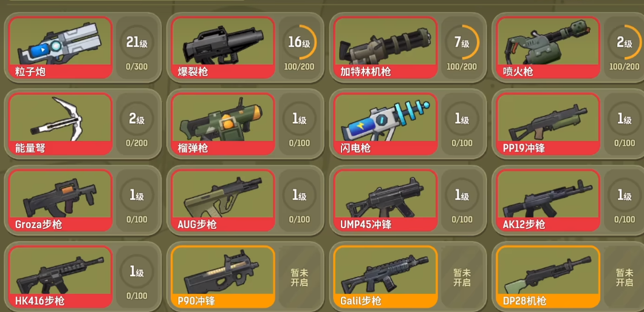The image size is (644, 312).
Task: Open the 能量弩 energy crossbow card
Action: pyautogui.click(x=60, y=124)
